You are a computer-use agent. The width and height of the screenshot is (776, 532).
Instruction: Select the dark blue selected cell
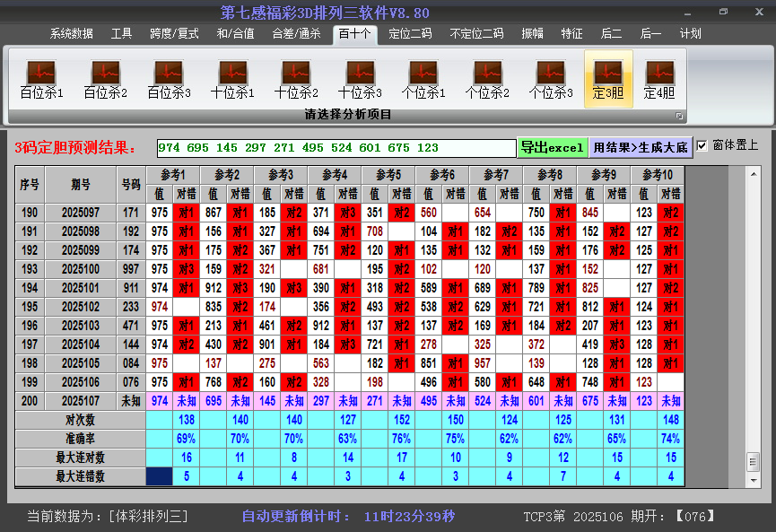(160, 476)
